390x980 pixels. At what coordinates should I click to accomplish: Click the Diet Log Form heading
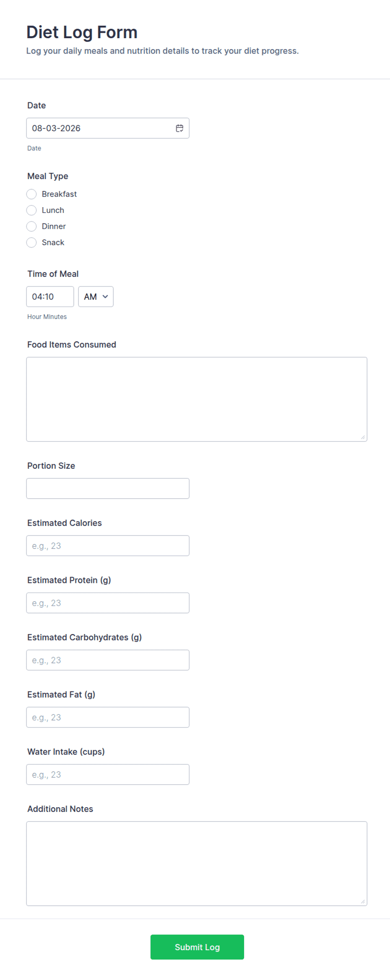point(82,32)
